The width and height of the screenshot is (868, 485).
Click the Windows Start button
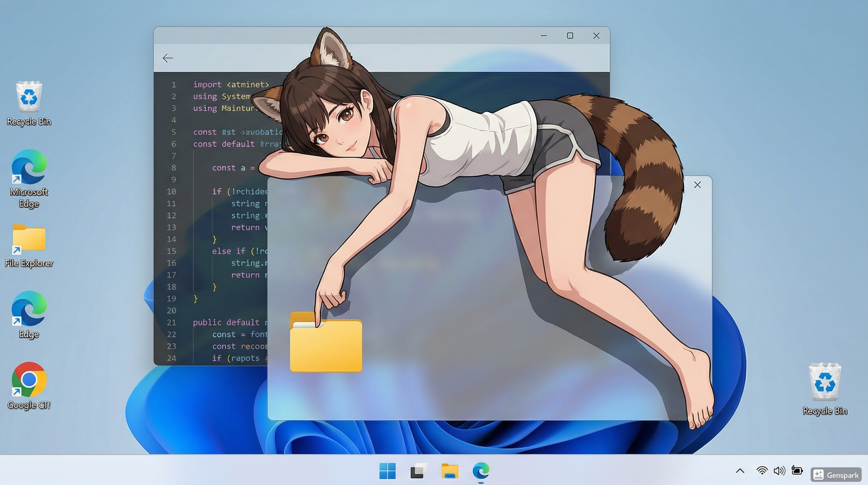[x=387, y=471]
